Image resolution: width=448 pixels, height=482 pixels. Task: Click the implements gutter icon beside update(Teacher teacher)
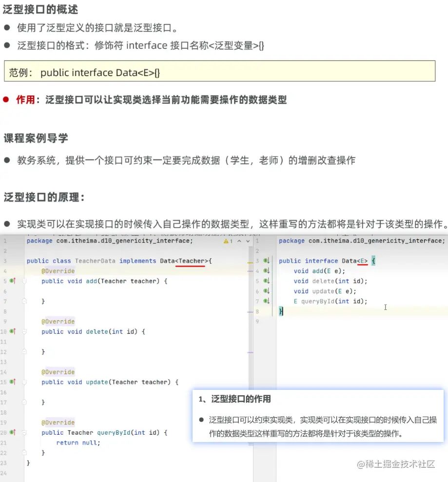click(13, 382)
